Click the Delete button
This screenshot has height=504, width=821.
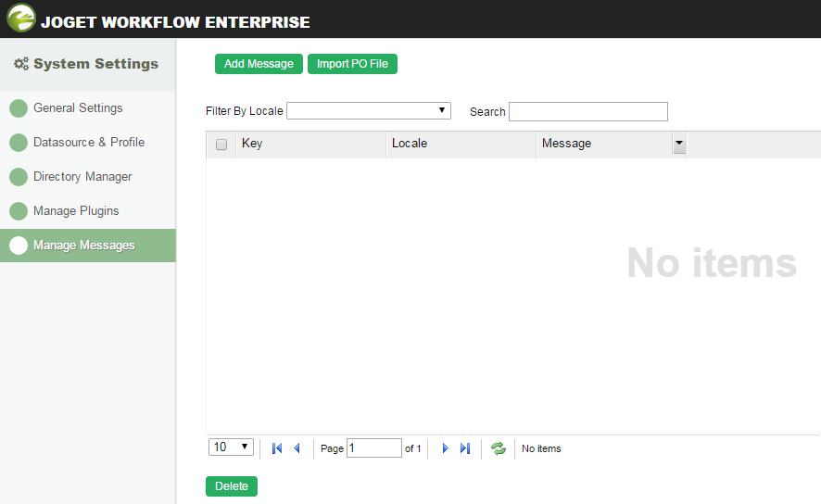[232, 486]
